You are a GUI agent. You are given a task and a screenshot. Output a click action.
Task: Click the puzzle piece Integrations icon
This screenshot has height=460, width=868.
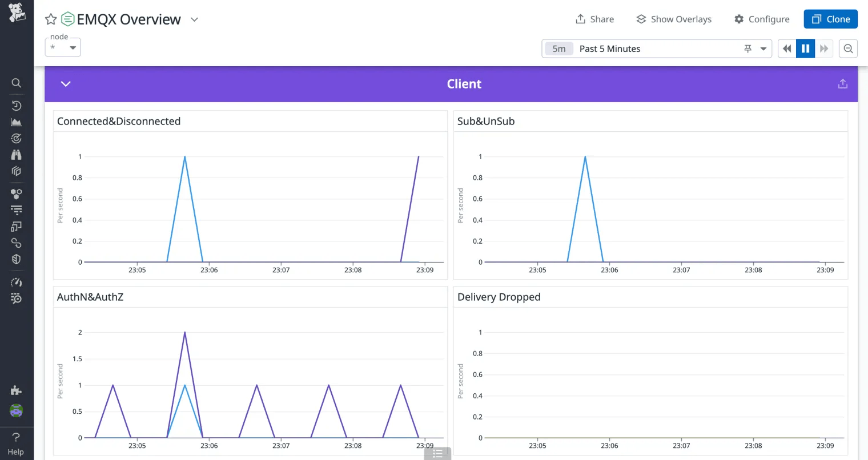pos(16,390)
